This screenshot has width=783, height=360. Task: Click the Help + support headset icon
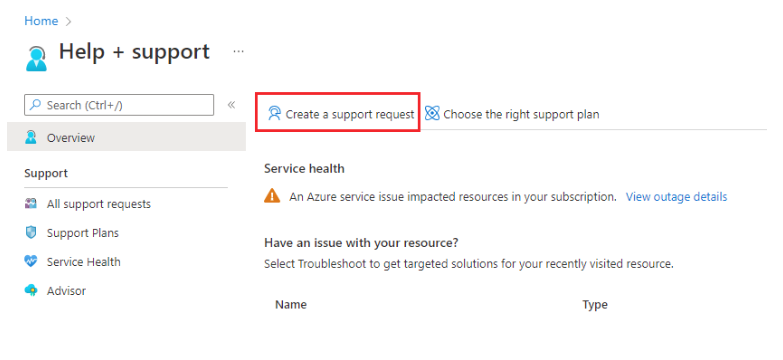click(36, 58)
